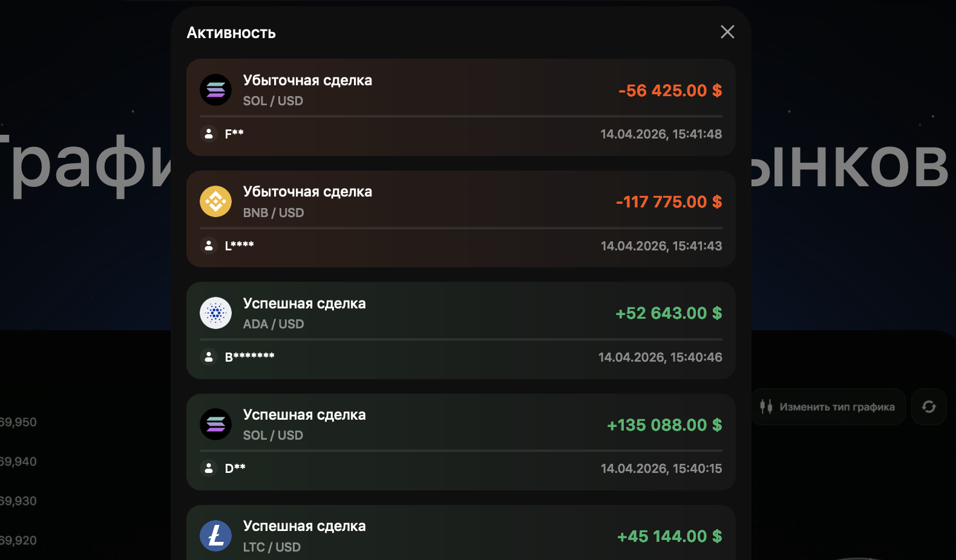Select the avatar icon beside L****
Viewport: 956px width, 560px height.
click(208, 246)
